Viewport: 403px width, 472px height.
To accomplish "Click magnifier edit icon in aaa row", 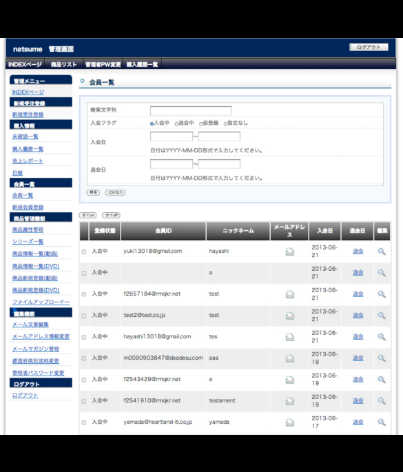I will (381, 358).
